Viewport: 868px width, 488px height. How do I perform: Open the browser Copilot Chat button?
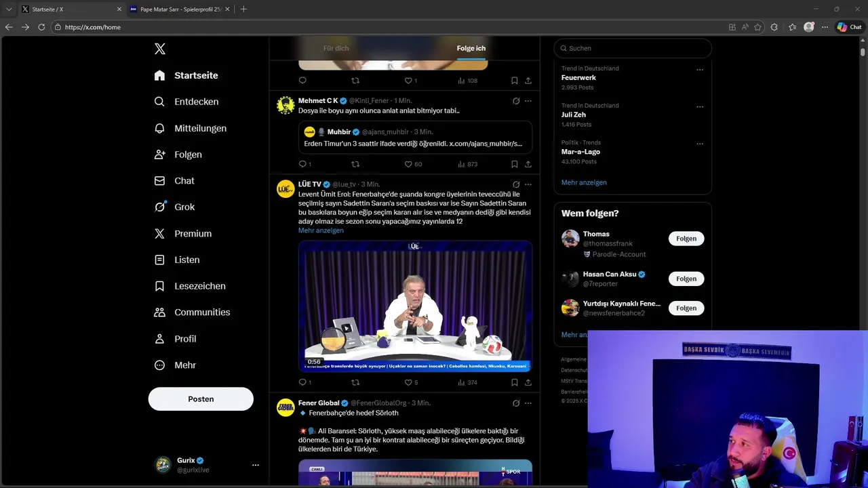849,27
